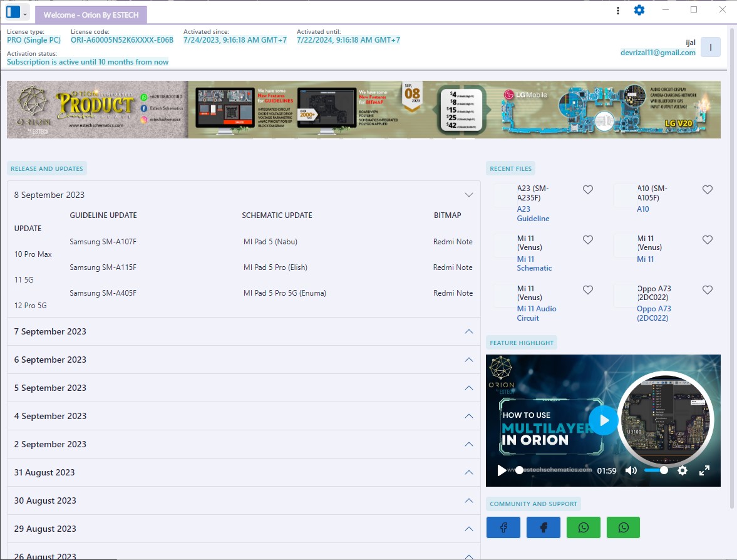Click the vertical scrollbar on the right
Screen dimensions: 737x560
[732, 268]
